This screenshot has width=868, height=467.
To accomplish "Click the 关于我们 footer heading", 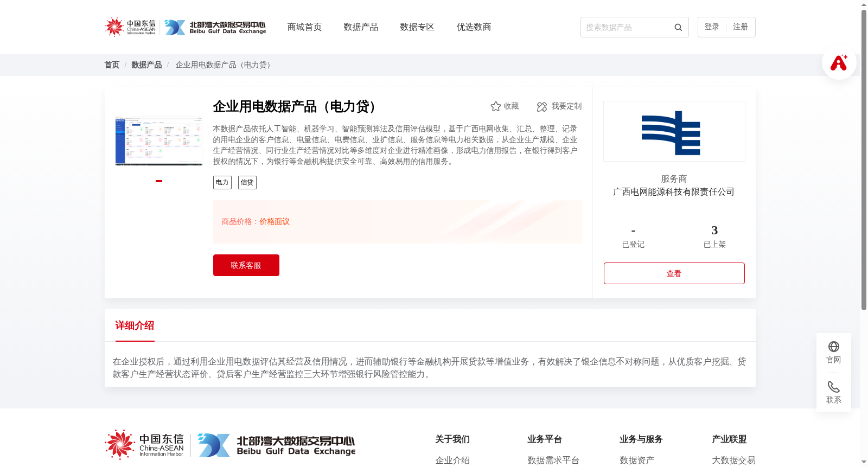I will 452,439.
